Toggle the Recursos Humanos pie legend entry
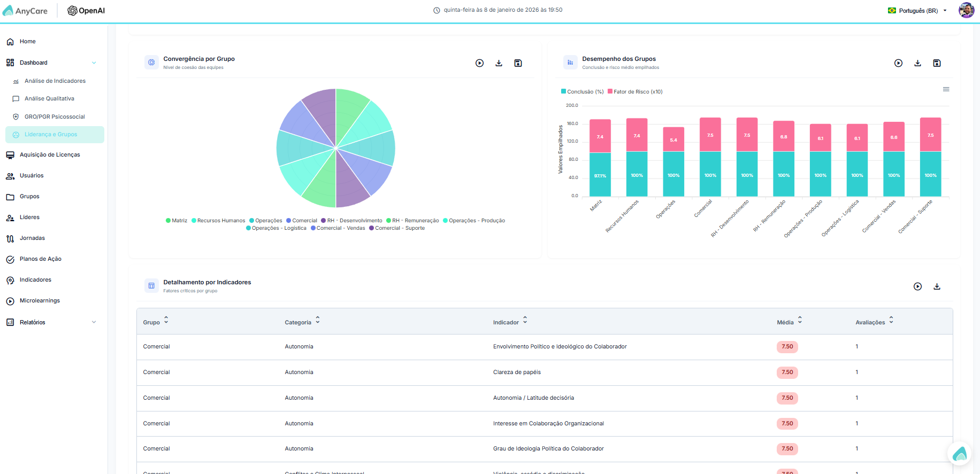 point(218,221)
